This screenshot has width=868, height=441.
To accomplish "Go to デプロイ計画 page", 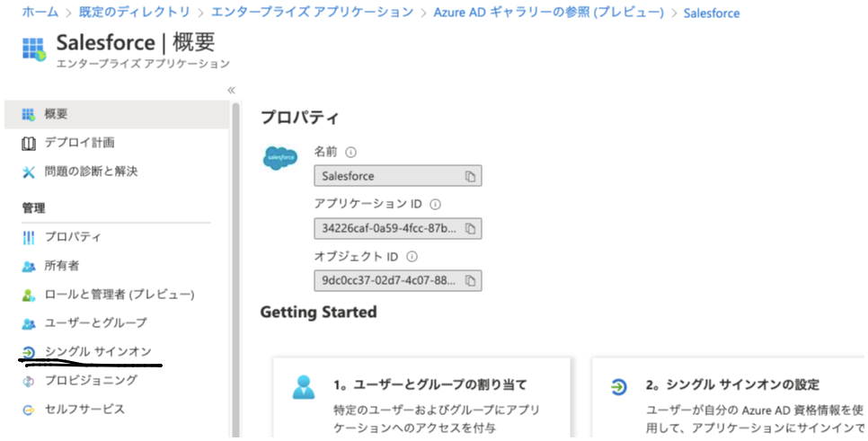I will tap(79, 142).
